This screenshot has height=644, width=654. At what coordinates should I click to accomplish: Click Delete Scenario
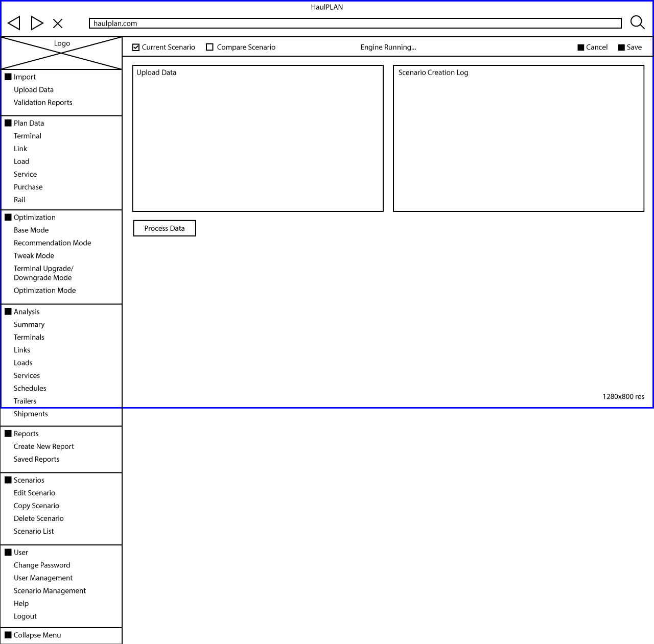pos(39,518)
